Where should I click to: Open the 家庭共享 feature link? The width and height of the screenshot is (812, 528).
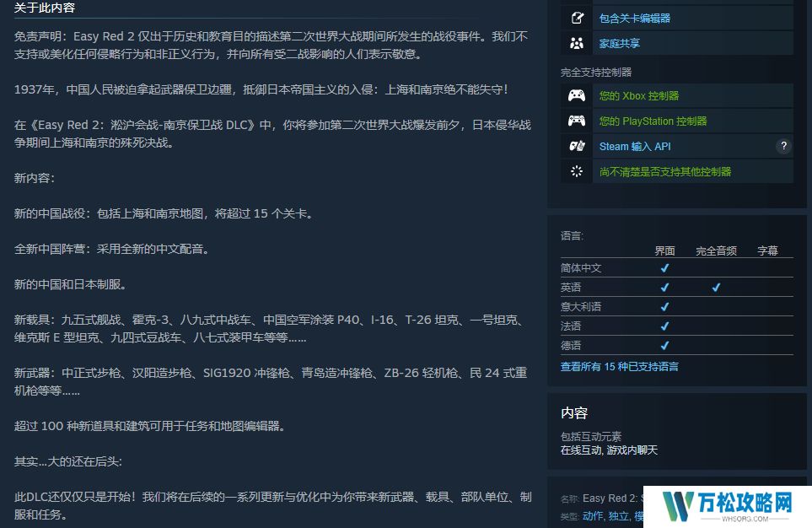[x=620, y=43]
